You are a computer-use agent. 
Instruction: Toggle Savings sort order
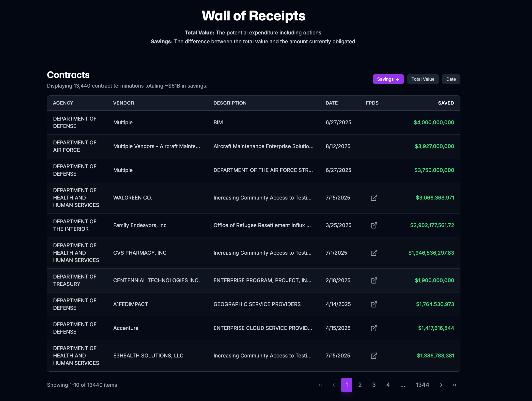click(388, 79)
